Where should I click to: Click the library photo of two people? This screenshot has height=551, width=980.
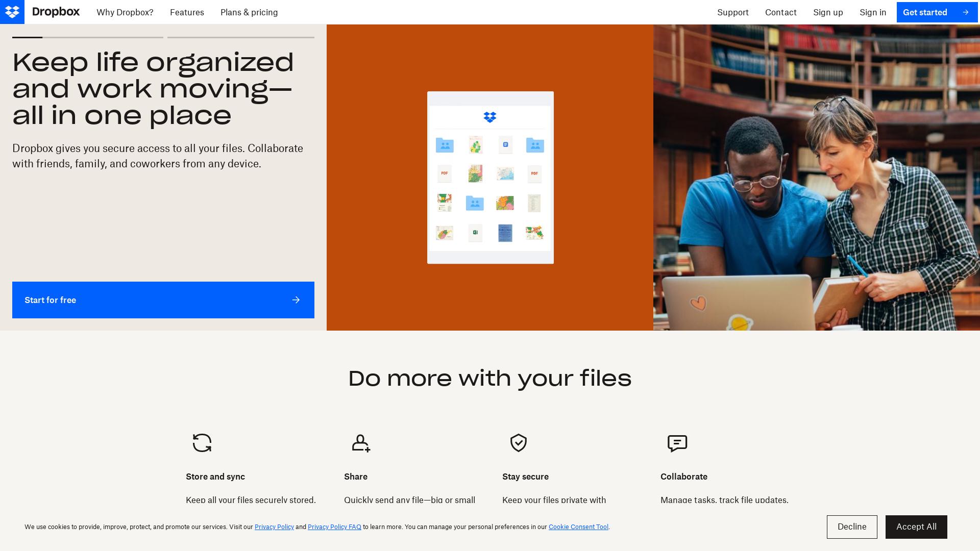coord(817,178)
